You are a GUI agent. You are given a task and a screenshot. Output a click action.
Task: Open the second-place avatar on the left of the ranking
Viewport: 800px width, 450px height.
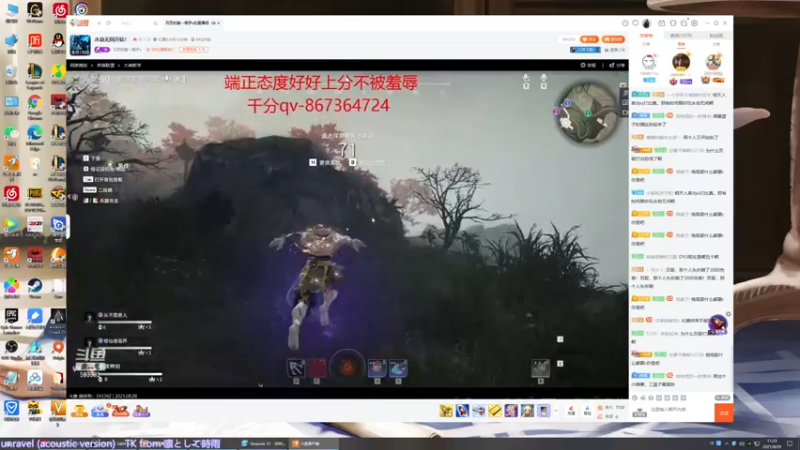pos(649,62)
